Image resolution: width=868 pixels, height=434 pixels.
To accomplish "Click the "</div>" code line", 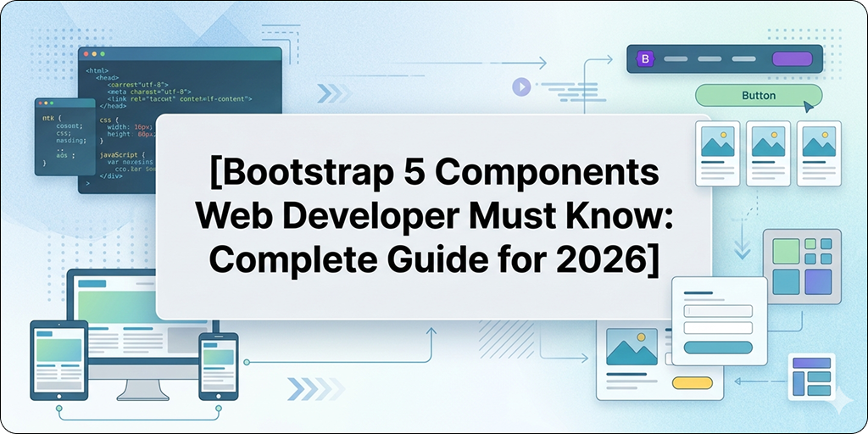I will point(111,175).
